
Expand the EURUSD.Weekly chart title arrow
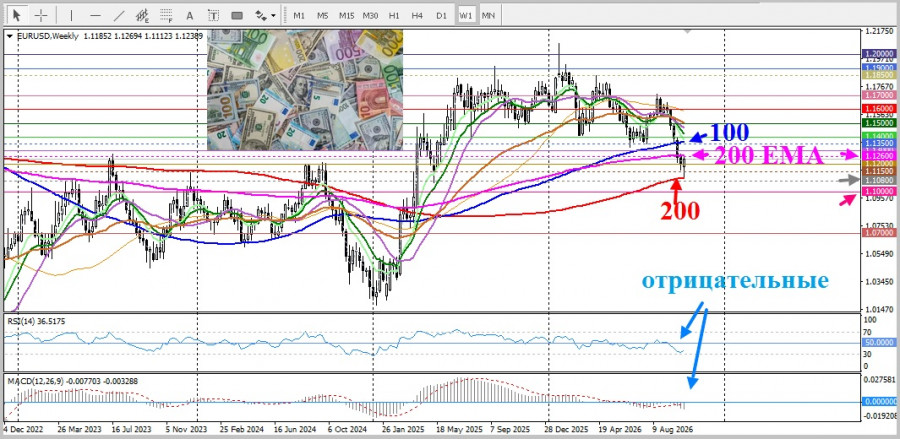[x=10, y=36]
